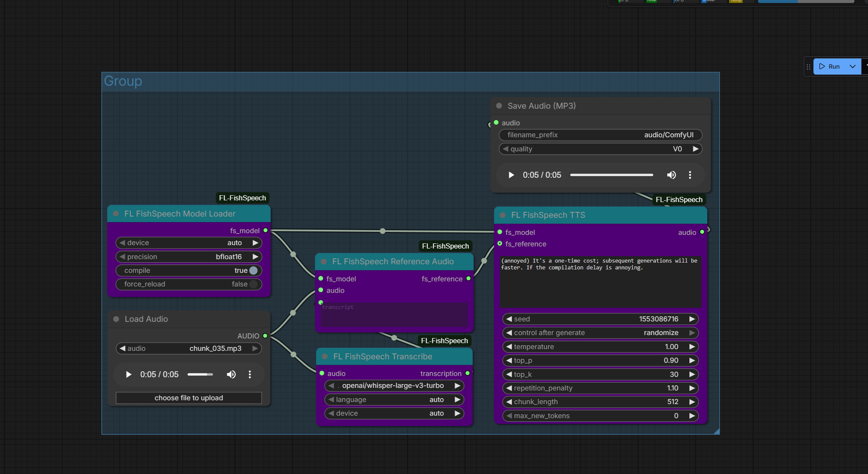
Task: Collapse the FL FishSpeech Reference Audio node dot
Action: coord(323,261)
